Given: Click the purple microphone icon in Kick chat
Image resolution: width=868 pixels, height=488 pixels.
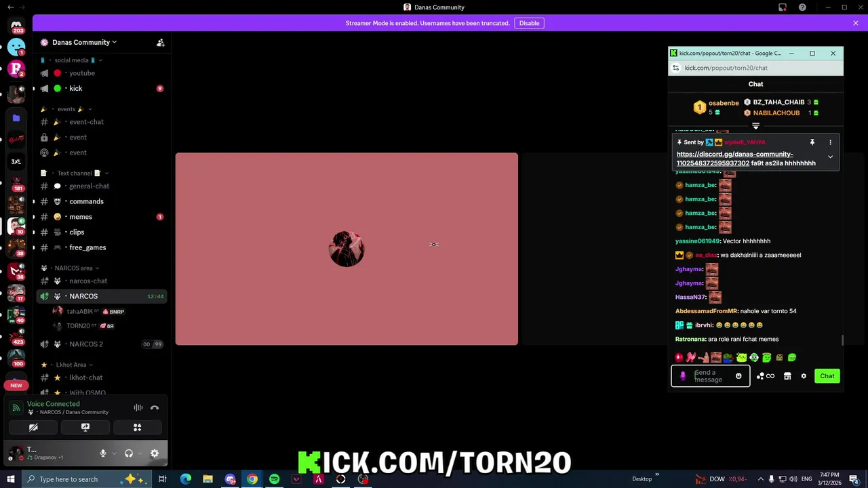Looking at the screenshot, I should click(x=683, y=376).
